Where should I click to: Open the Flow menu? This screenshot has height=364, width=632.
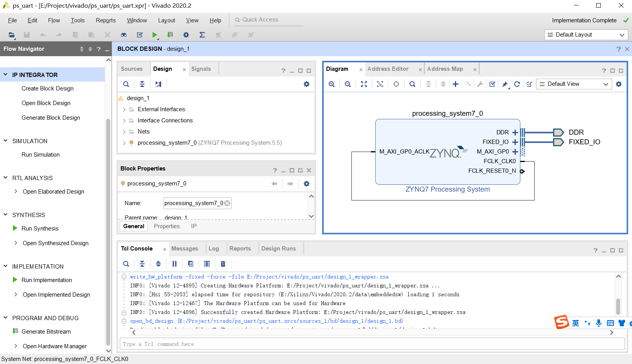[x=54, y=20]
